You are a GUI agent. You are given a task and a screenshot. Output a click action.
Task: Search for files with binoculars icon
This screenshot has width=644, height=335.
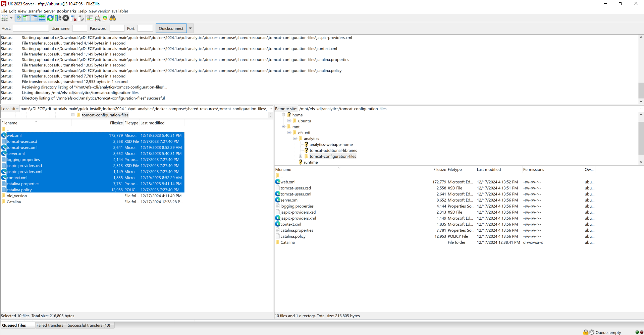(113, 18)
